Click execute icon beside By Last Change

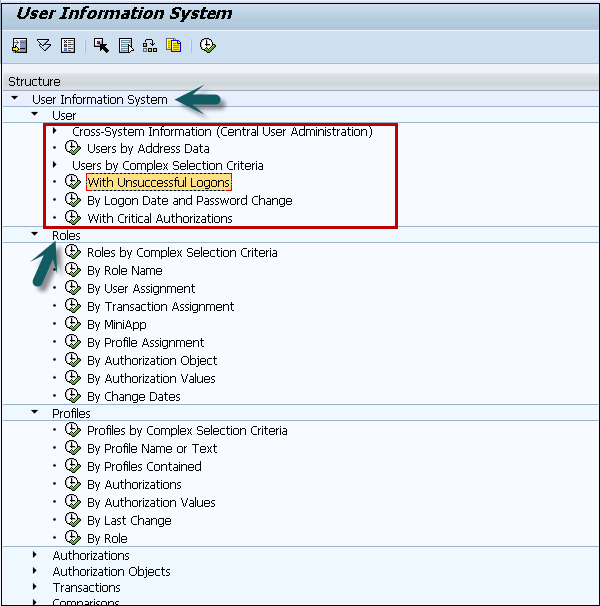[72, 520]
